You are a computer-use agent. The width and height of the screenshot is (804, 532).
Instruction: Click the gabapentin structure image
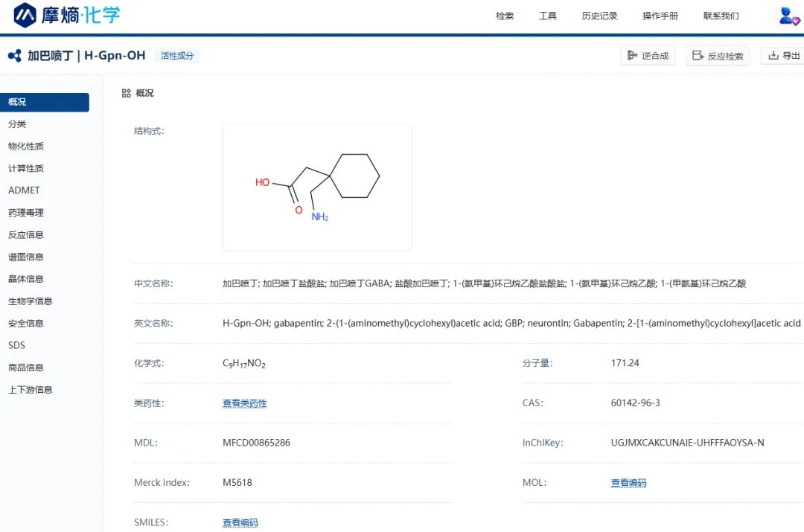[x=317, y=187]
